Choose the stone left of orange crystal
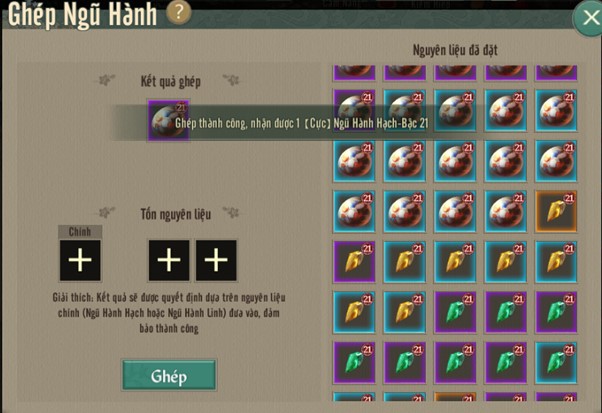Image resolution: width=602 pixels, height=413 pixels. pos(506,211)
